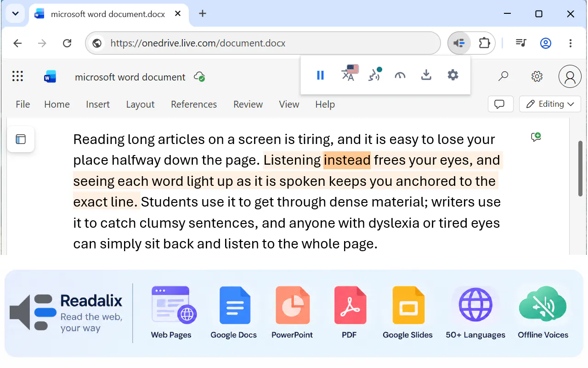Go forward to the next page
This screenshot has width=588, height=368.
click(42, 43)
